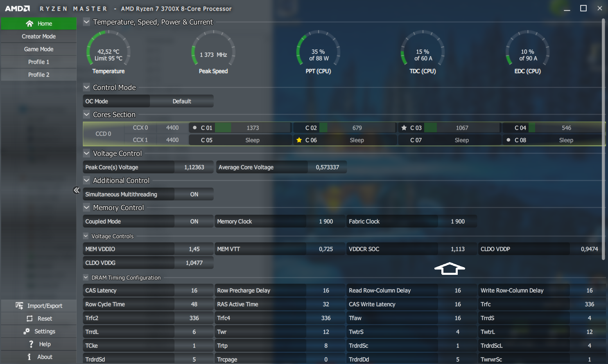608x364 pixels.
Task: Click the OC Mode Default value
Action: point(182,101)
